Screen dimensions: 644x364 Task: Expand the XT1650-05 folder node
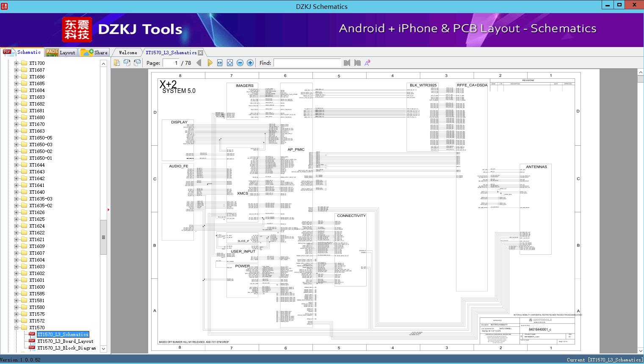click(17, 138)
